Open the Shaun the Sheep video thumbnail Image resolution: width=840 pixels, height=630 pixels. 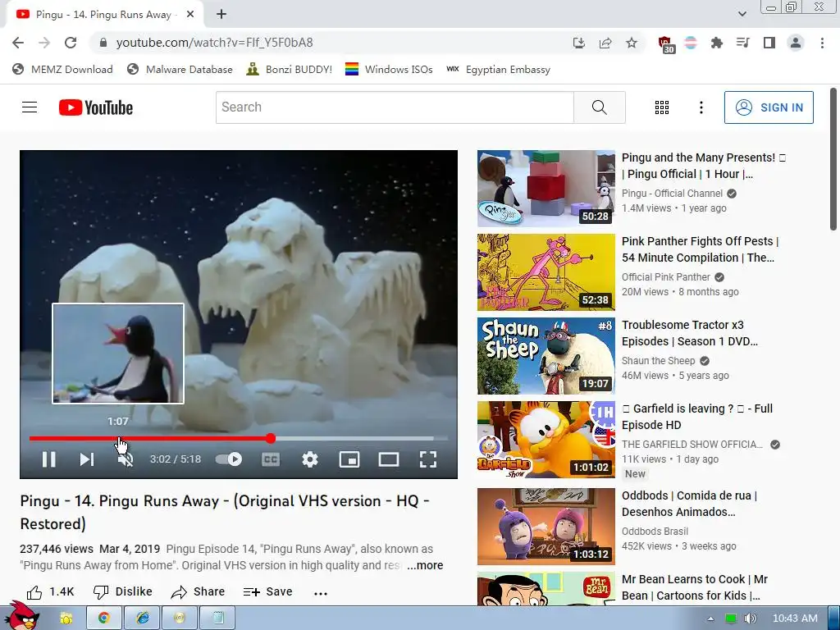pos(546,356)
